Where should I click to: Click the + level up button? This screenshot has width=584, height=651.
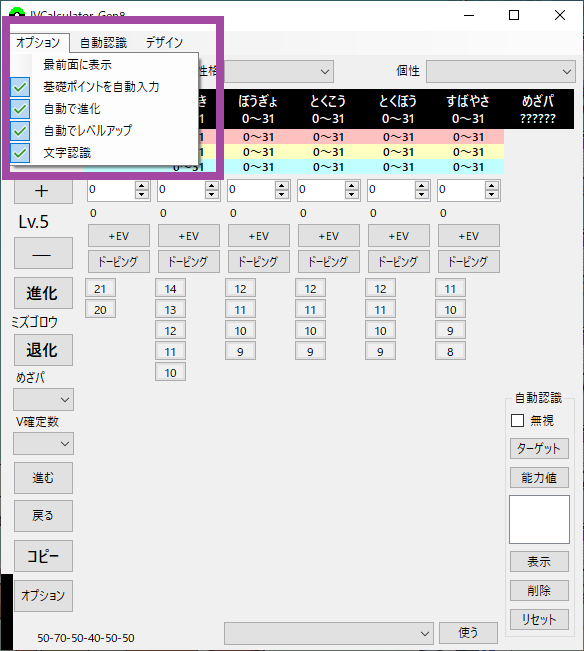click(x=43, y=191)
